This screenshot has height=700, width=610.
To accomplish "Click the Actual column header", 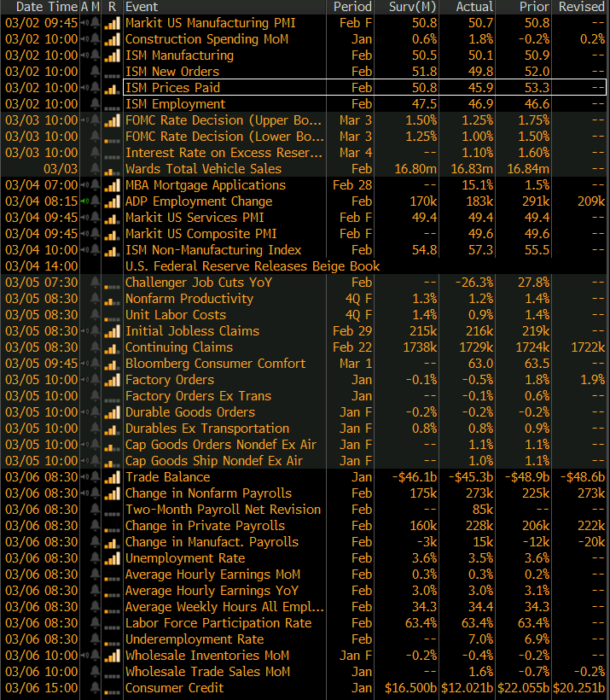I will click(x=473, y=7).
